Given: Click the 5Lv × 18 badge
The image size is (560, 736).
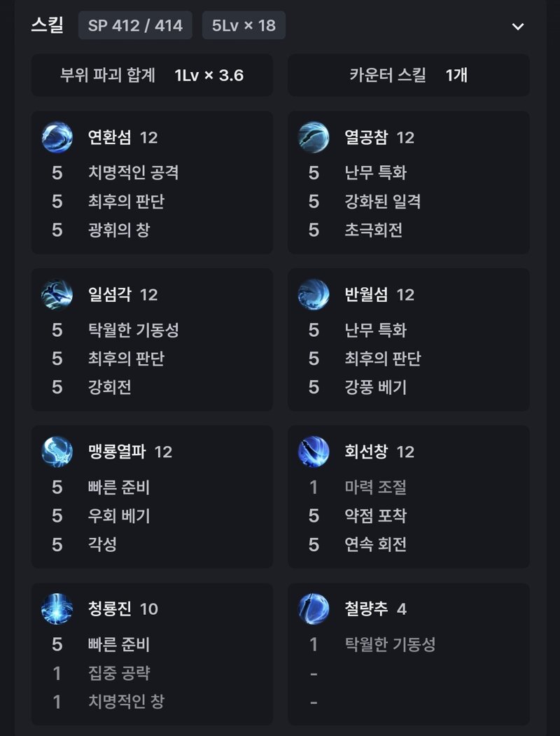Looking at the screenshot, I should click(244, 25).
